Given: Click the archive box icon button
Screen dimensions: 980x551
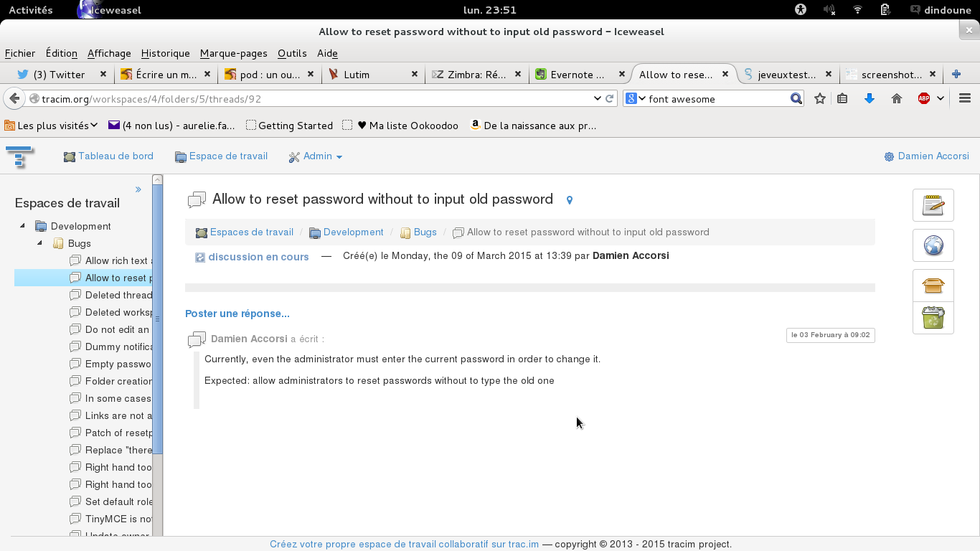Looking at the screenshot, I should [x=933, y=286].
